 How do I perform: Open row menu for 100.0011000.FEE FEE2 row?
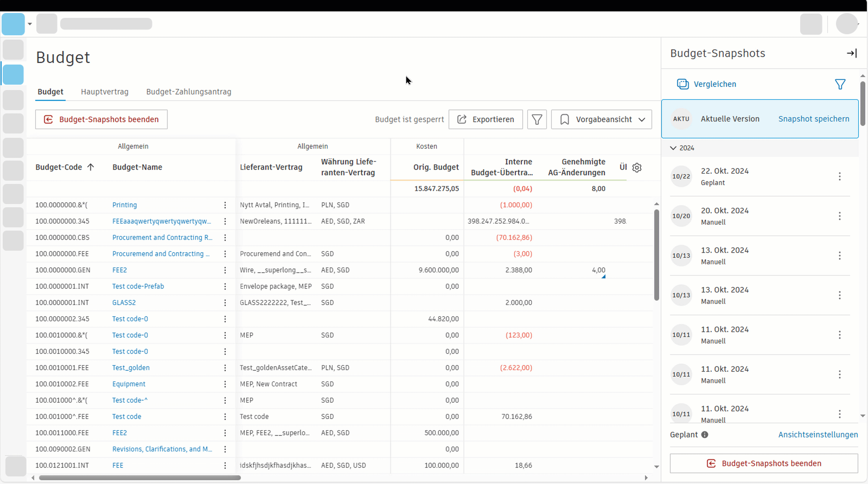click(x=225, y=433)
